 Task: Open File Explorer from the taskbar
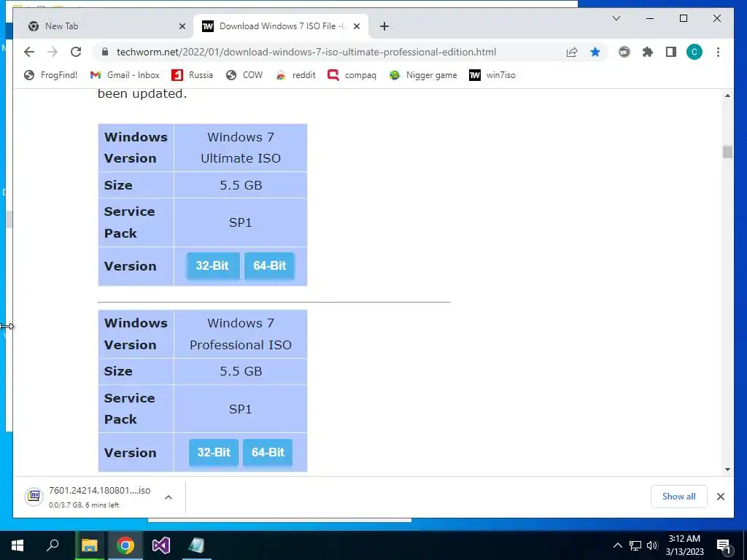pyautogui.click(x=89, y=545)
